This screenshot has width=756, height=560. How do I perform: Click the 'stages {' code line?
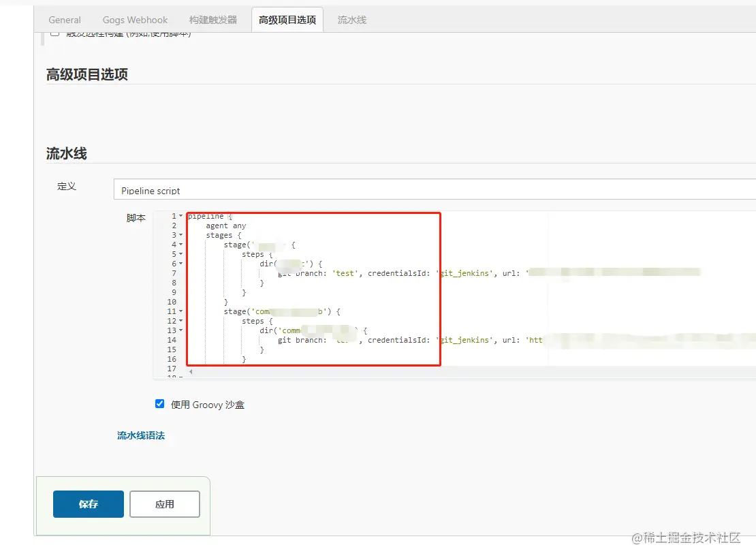[x=223, y=236]
